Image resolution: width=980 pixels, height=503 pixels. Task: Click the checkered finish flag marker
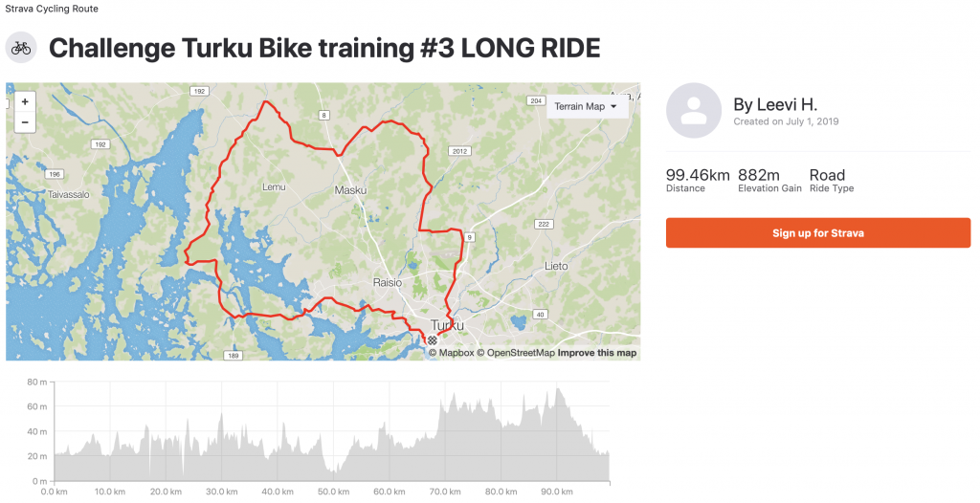tap(432, 340)
